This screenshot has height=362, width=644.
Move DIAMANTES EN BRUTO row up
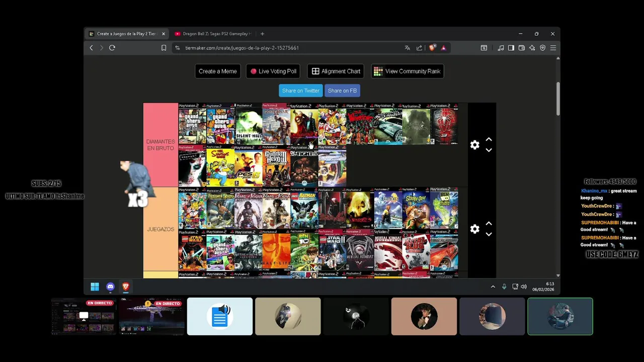click(489, 139)
